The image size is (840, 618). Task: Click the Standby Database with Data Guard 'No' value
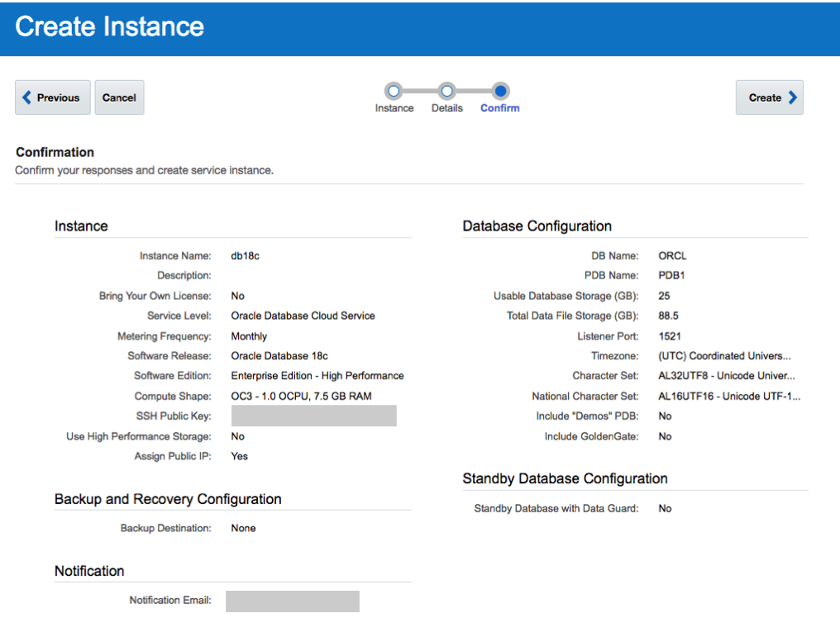point(665,509)
